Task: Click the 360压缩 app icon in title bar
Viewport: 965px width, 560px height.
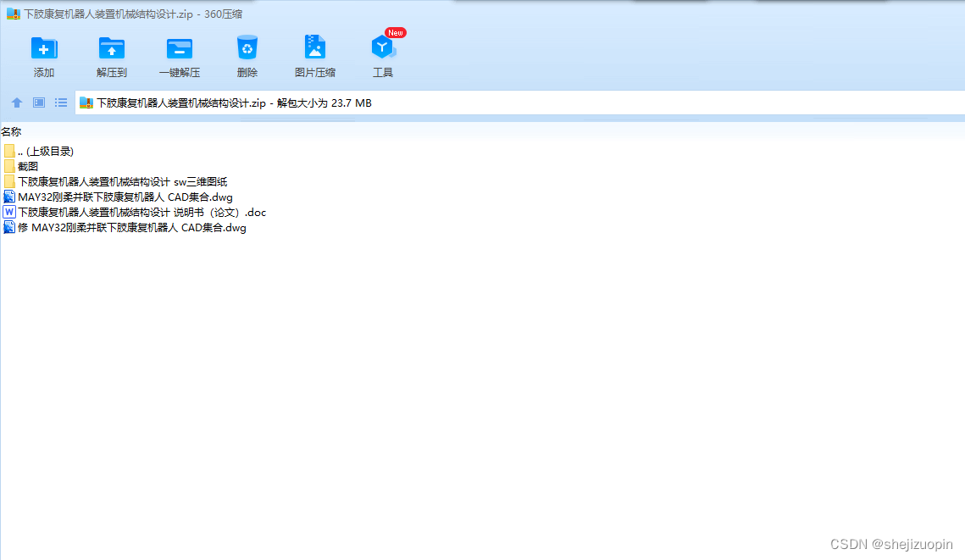Action: [x=13, y=14]
